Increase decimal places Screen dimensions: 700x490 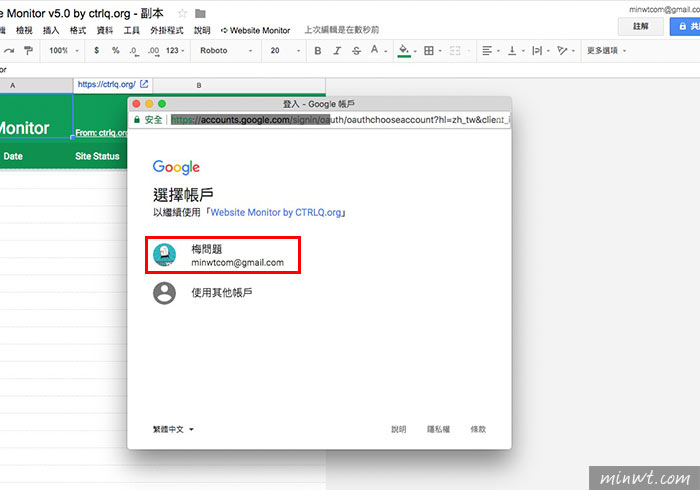click(153, 51)
